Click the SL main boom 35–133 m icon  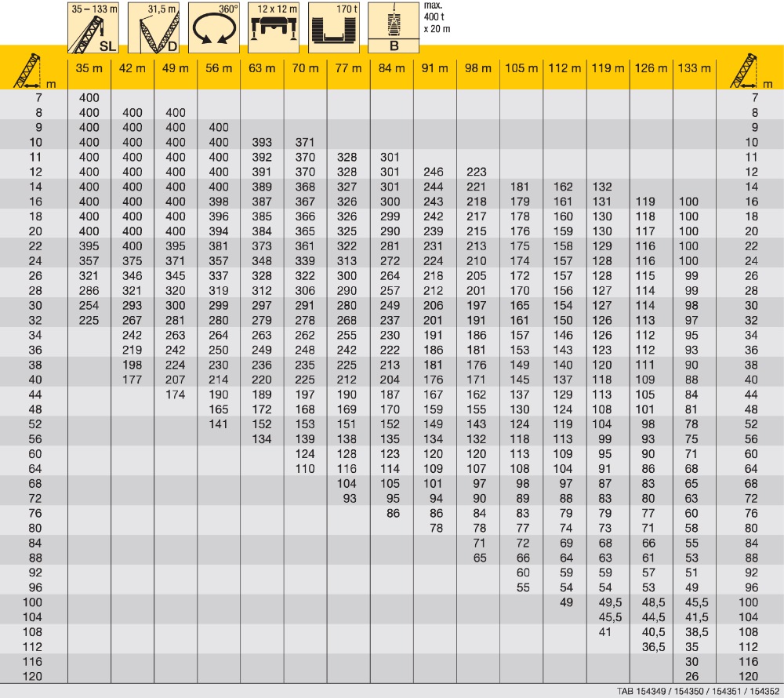(x=93, y=28)
